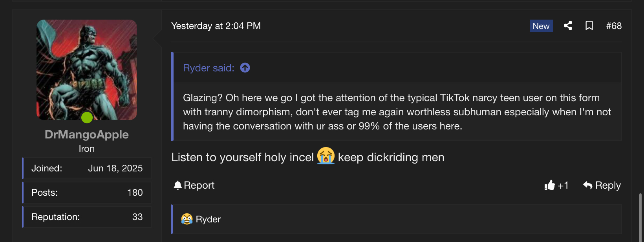644x242 pixels.
Task: Open DrMangoApple's profile via username
Action: [x=87, y=135]
